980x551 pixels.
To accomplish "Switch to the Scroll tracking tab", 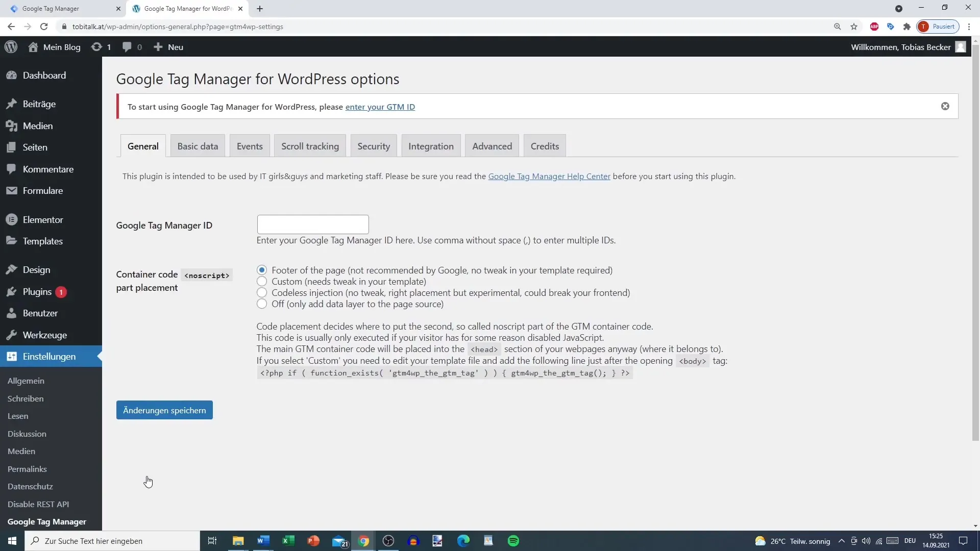I will [310, 146].
